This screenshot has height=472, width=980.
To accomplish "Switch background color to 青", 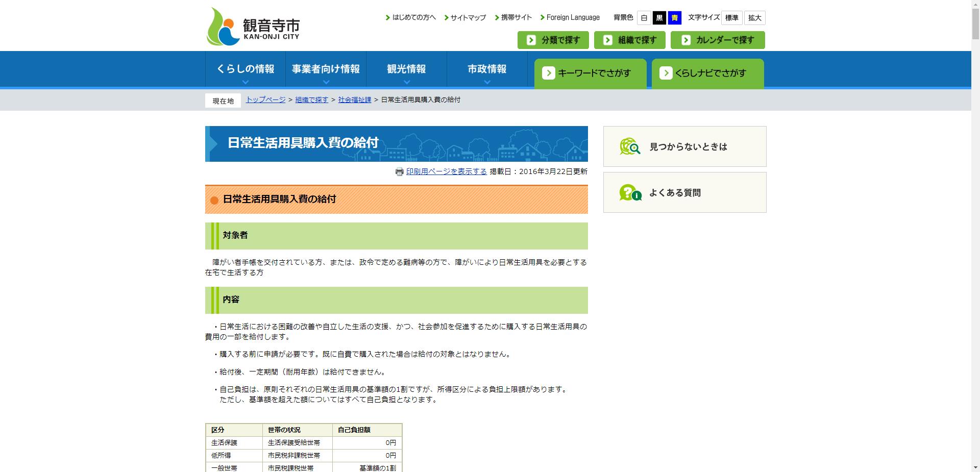I will click(675, 17).
